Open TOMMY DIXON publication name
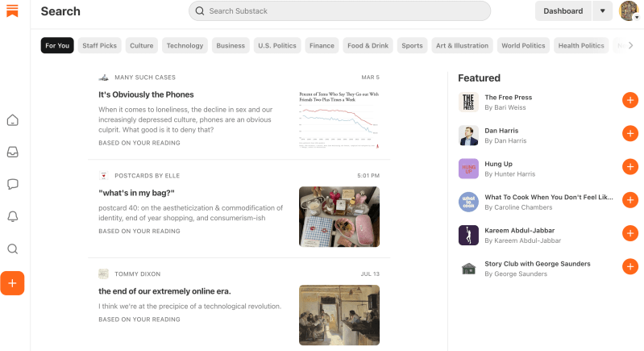The height and width of the screenshot is (351, 644). click(x=138, y=274)
